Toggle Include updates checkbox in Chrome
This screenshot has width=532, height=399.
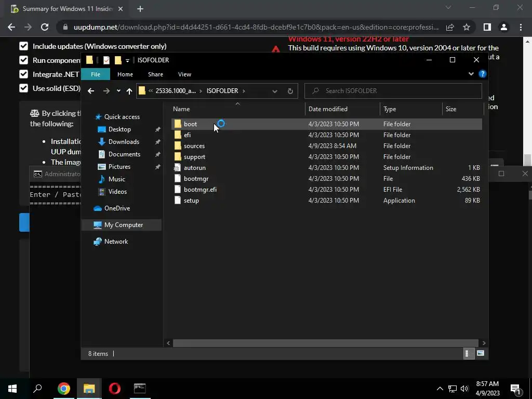pyautogui.click(x=23, y=46)
